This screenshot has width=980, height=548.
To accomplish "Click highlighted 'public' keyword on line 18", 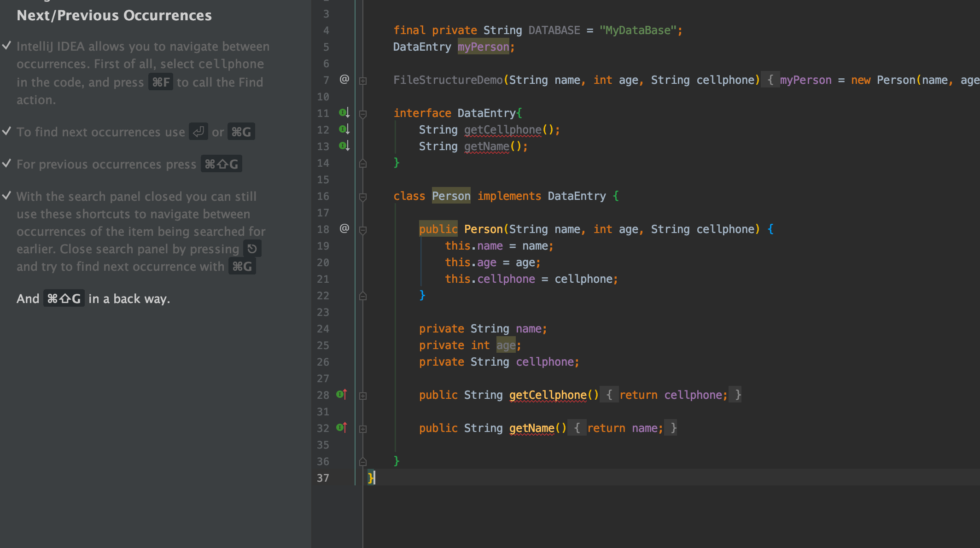I will click(x=438, y=229).
